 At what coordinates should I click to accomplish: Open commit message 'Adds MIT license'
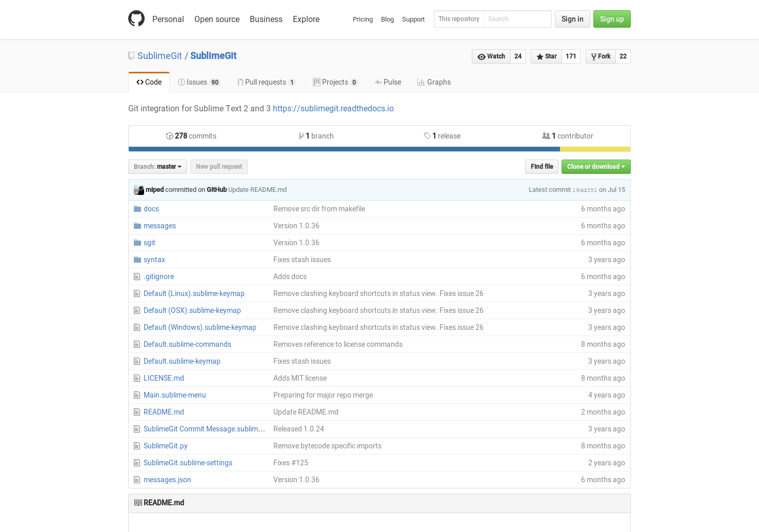click(300, 378)
